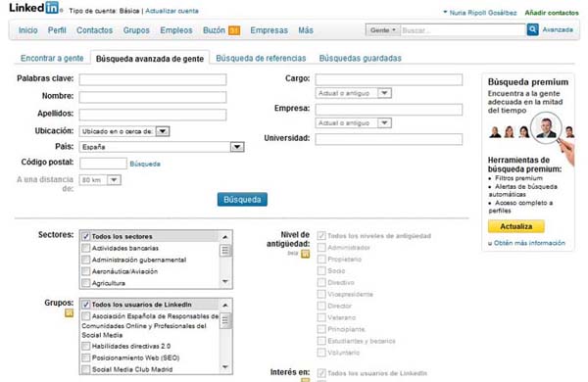Click the LinkedIn logo
The image size is (588, 382).
[34, 8]
